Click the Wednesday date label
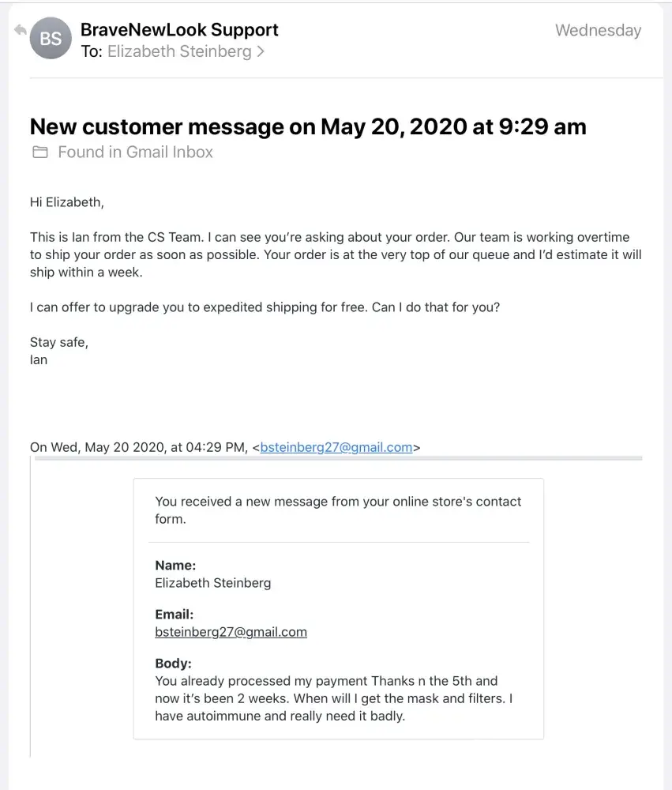The height and width of the screenshot is (790, 672). [598, 31]
